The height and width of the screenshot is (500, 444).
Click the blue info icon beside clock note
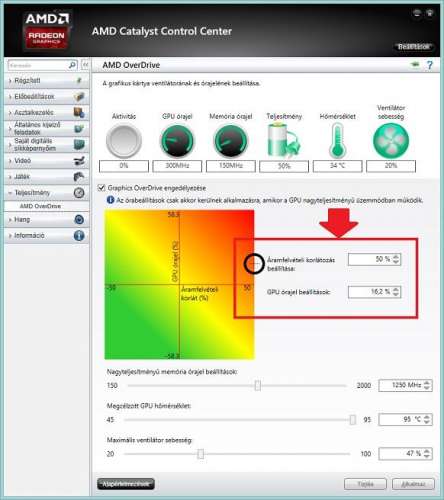[x=110, y=200]
